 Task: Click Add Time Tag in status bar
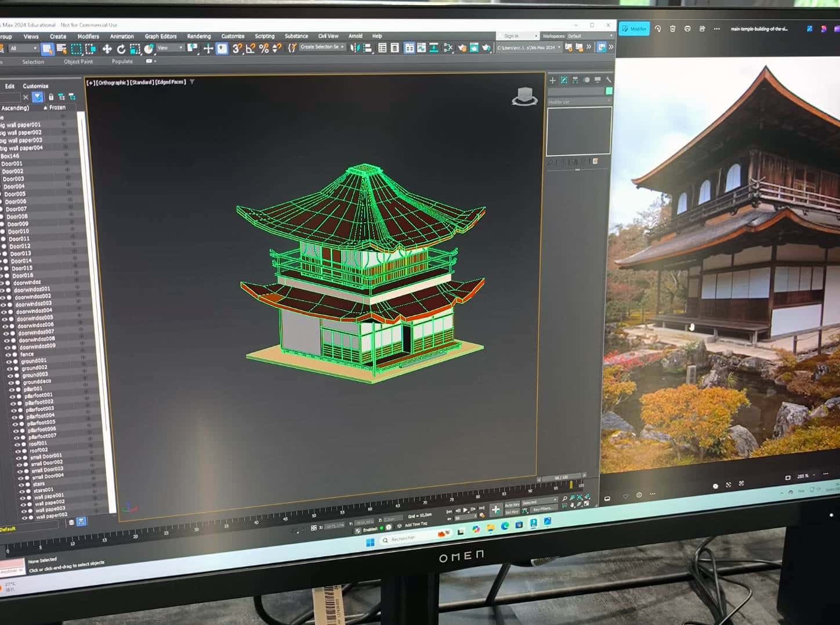[416, 524]
